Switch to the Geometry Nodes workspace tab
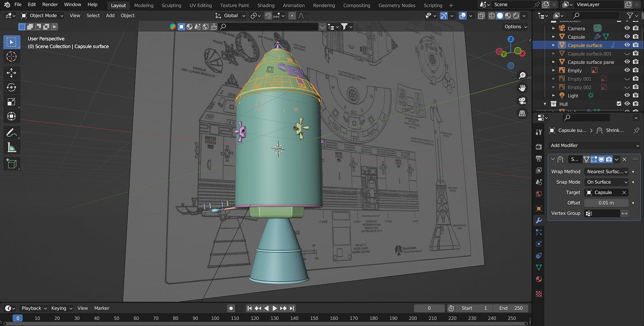644x326 pixels. tap(397, 5)
